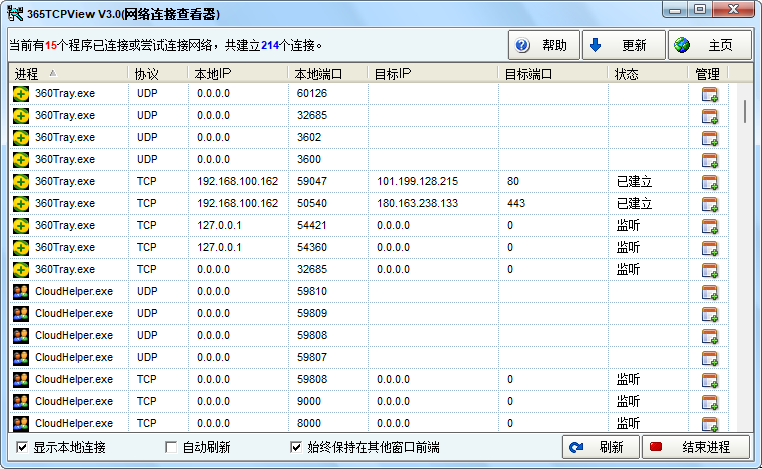Sort by 状态 column header
Screen dimensions: 762x469
click(x=648, y=73)
